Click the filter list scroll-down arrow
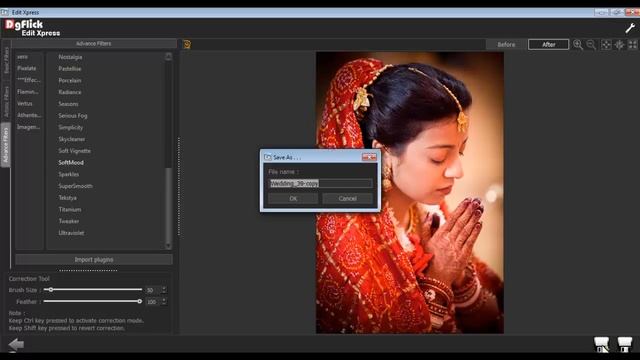Image resolution: width=640 pixels, height=360 pixels. 168,245
